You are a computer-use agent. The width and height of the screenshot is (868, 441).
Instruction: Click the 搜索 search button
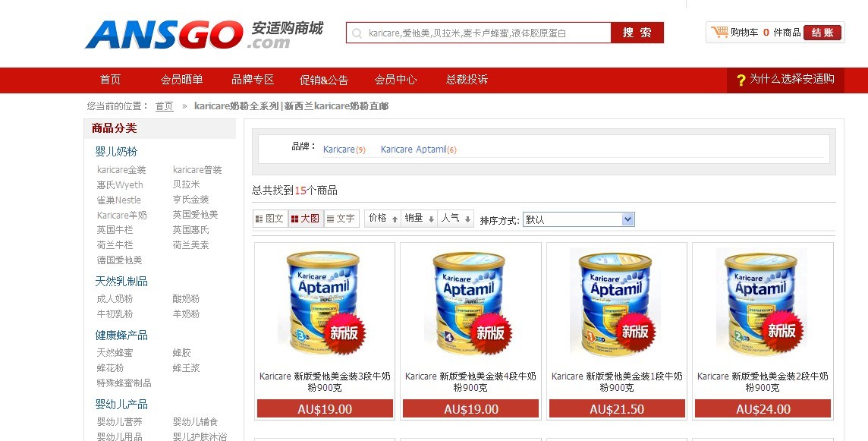pyautogui.click(x=637, y=33)
